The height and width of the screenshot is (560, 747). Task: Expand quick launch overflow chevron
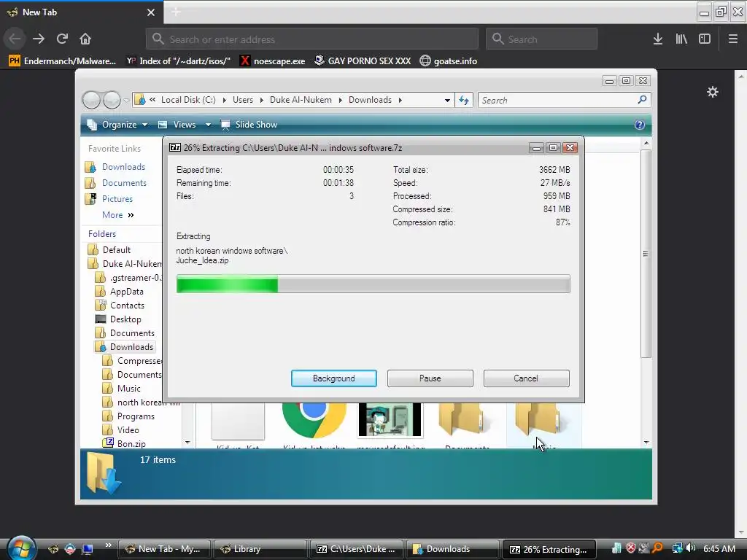coord(108,545)
